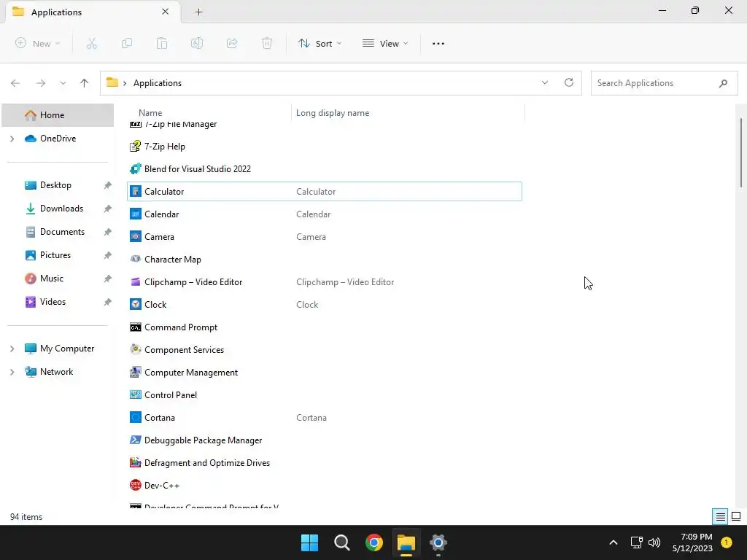Select the Character Map icon
Screen dimensions: 747x560
pos(135,259)
